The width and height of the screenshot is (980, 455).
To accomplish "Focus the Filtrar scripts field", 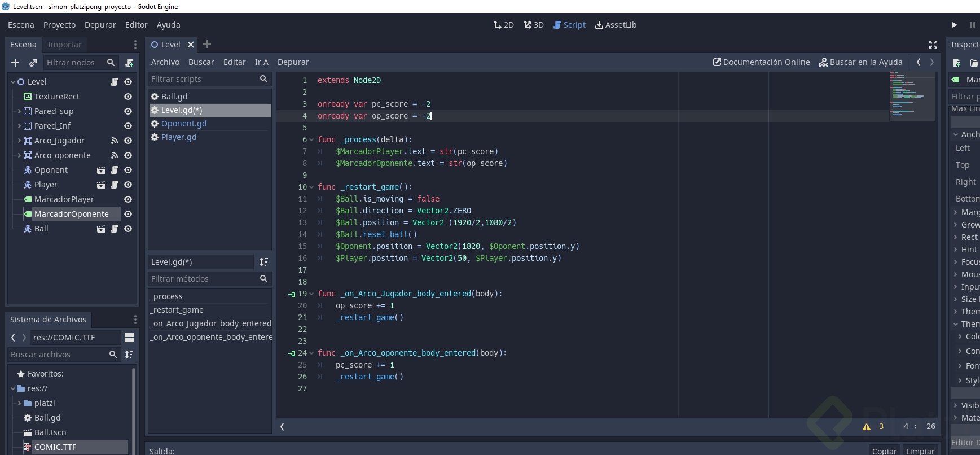I will [209, 79].
